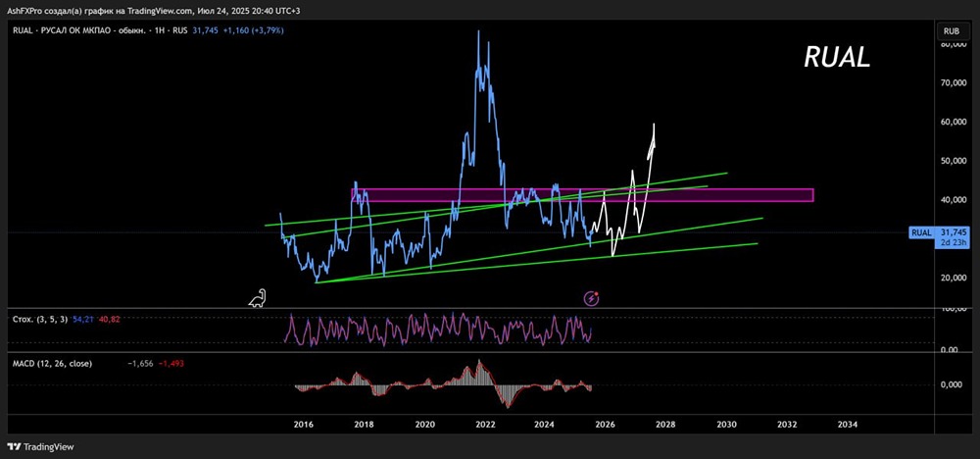Click the MACD signal value -1,493
The width and height of the screenshot is (980, 459).
171,363
